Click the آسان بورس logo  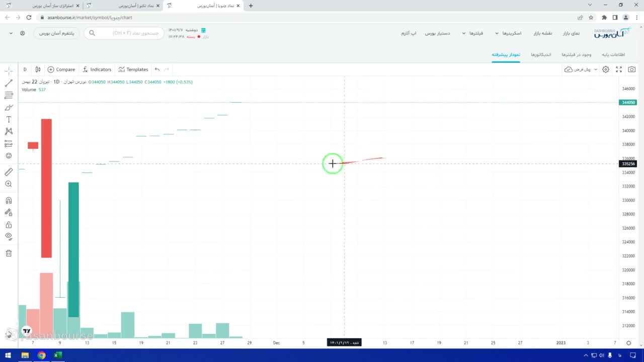[612, 33]
